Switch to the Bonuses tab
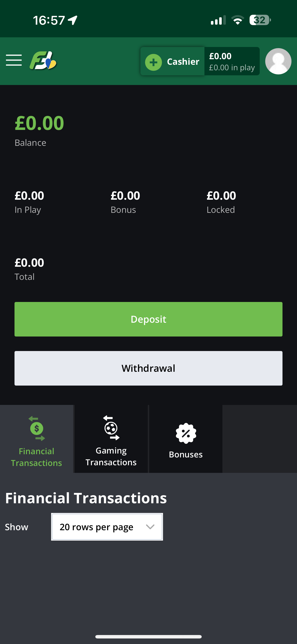 (x=186, y=454)
